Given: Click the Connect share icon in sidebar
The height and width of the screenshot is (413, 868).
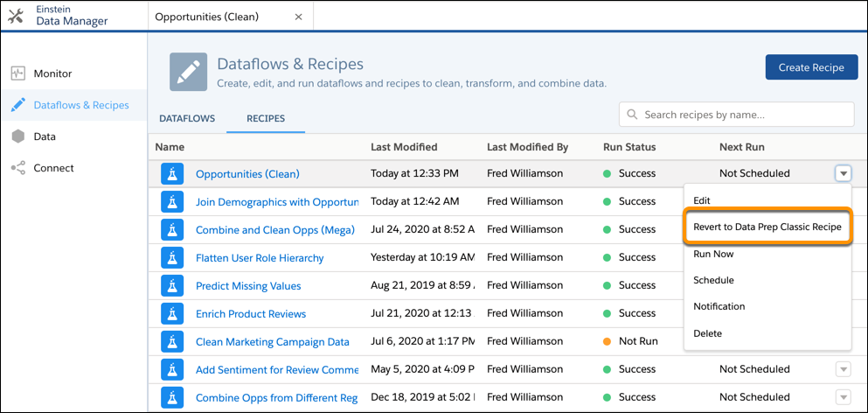Looking at the screenshot, I should coord(18,168).
